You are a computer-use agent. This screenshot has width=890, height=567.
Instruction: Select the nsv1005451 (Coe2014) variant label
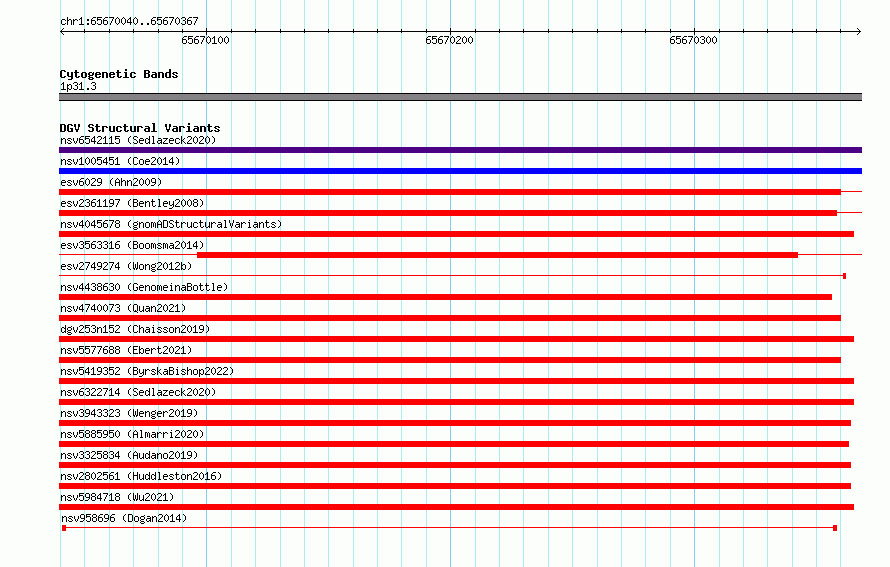120,161
